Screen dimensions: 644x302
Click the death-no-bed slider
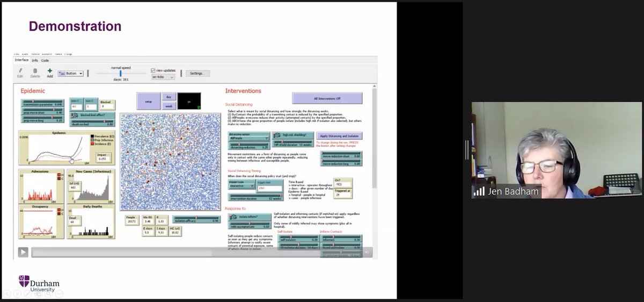(93, 123)
